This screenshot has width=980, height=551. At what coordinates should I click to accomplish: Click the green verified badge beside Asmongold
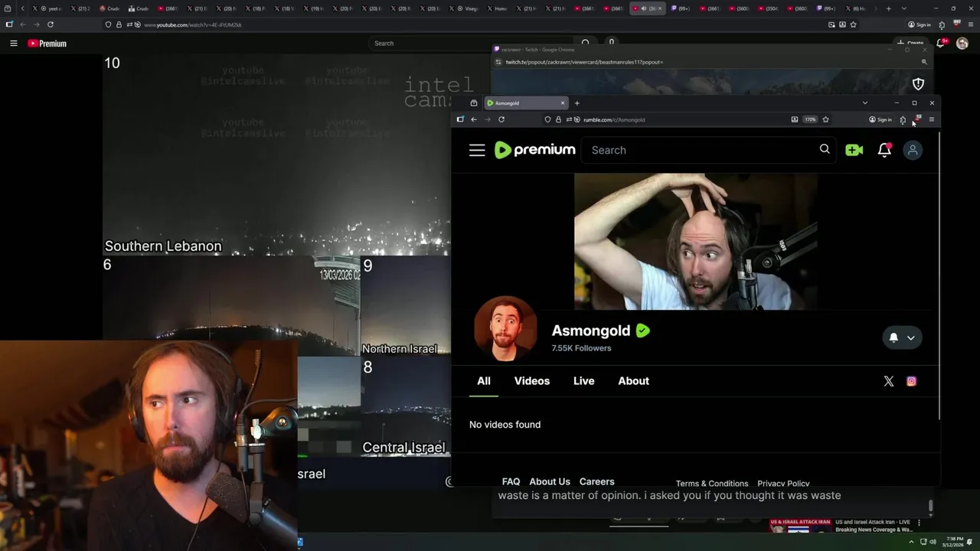[x=642, y=331]
